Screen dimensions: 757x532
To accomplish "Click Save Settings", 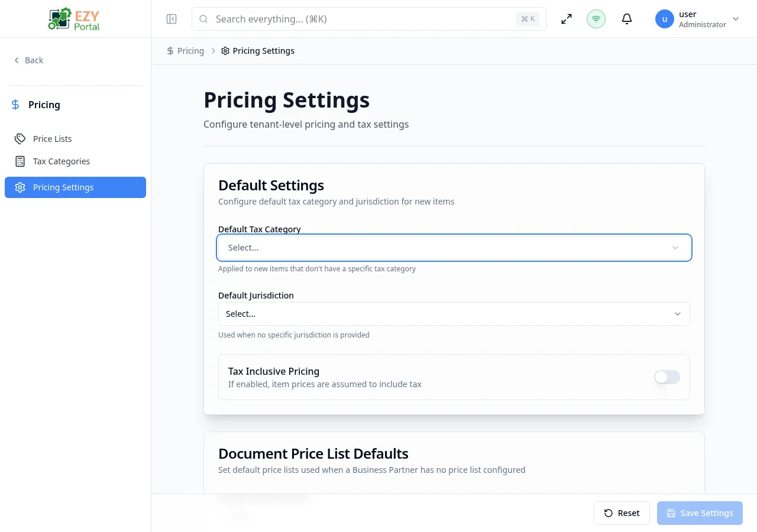I will [700, 512].
